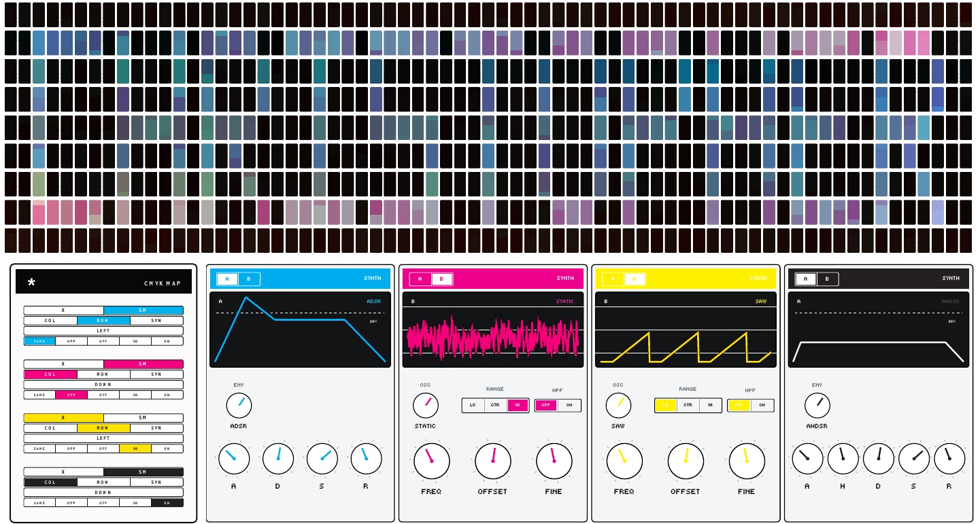This screenshot has height=524, width=980.
Task: Adjust the cyan decay knob D
Action: tap(277, 459)
